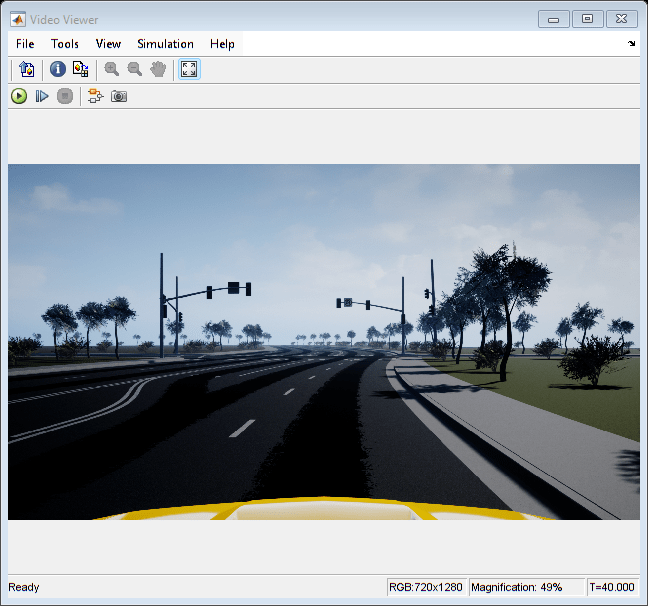
Task: Open the Help menu
Action: click(222, 44)
